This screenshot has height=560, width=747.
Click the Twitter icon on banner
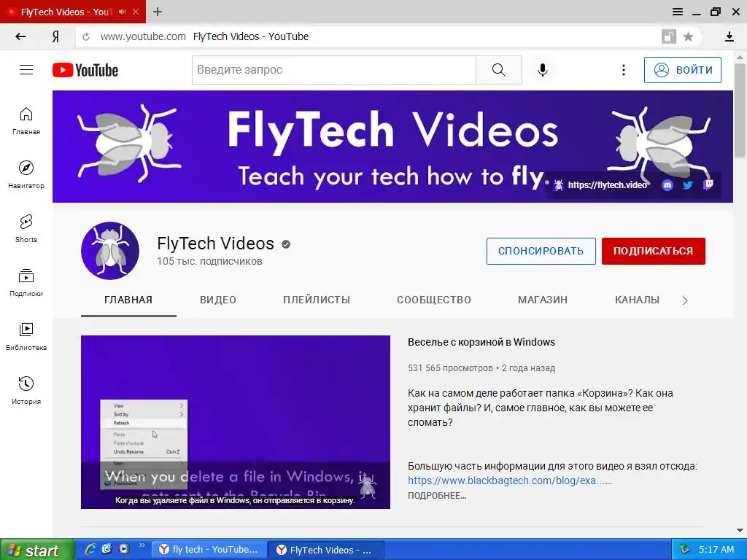pos(687,185)
